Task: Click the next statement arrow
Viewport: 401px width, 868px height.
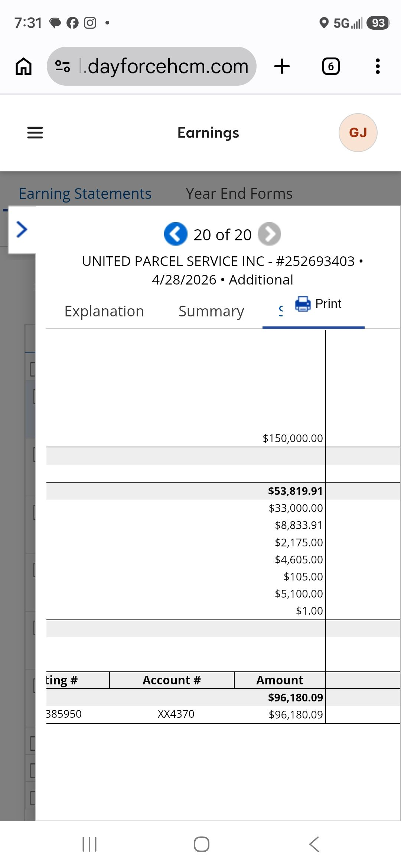Action: [x=269, y=234]
